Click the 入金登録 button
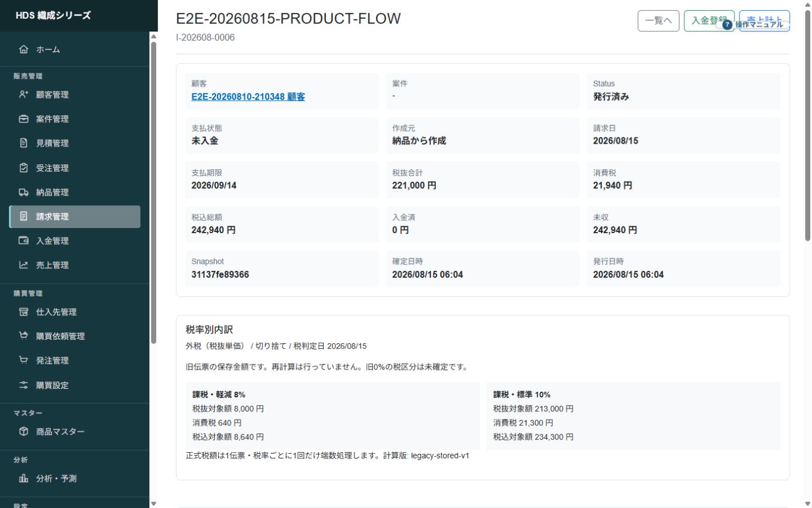This screenshot has height=508, width=812. pyautogui.click(x=708, y=21)
